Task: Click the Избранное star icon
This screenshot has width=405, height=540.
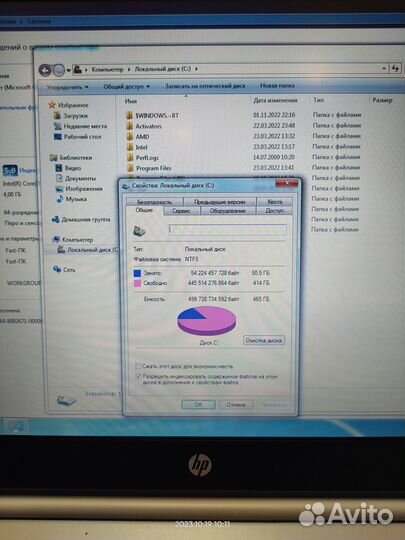Action: pos(52,105)
